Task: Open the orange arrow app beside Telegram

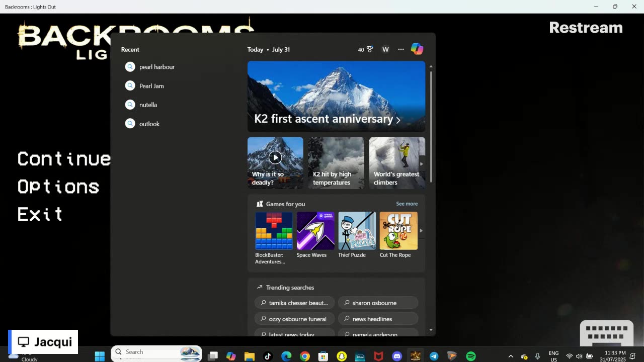Action: 452,356
